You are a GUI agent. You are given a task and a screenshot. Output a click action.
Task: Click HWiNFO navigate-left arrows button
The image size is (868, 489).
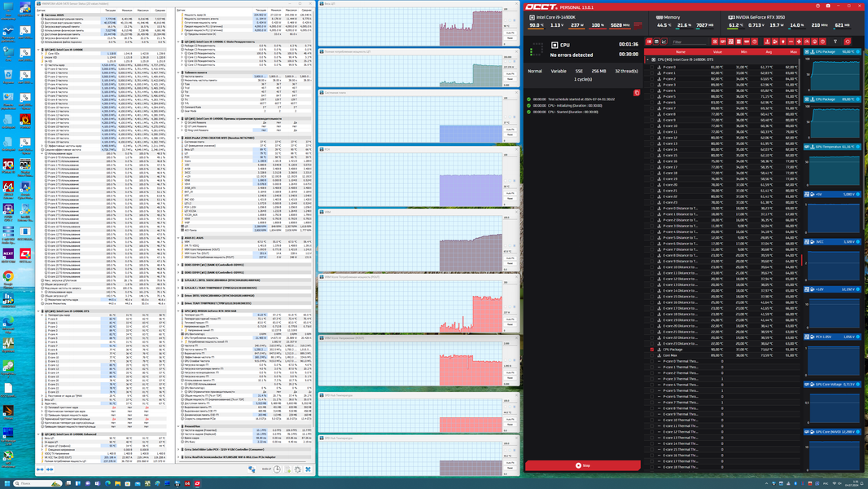(40, 469)
